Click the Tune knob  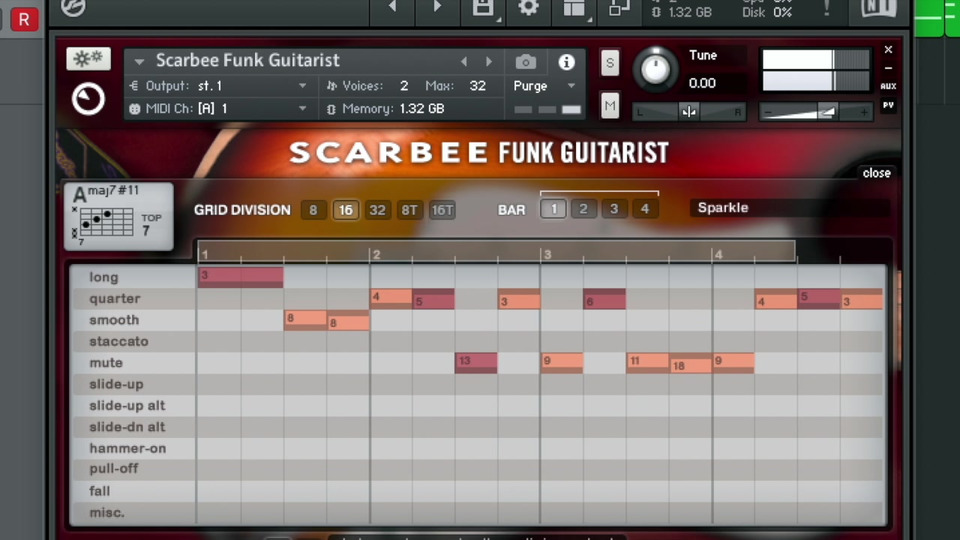[655, 69]
